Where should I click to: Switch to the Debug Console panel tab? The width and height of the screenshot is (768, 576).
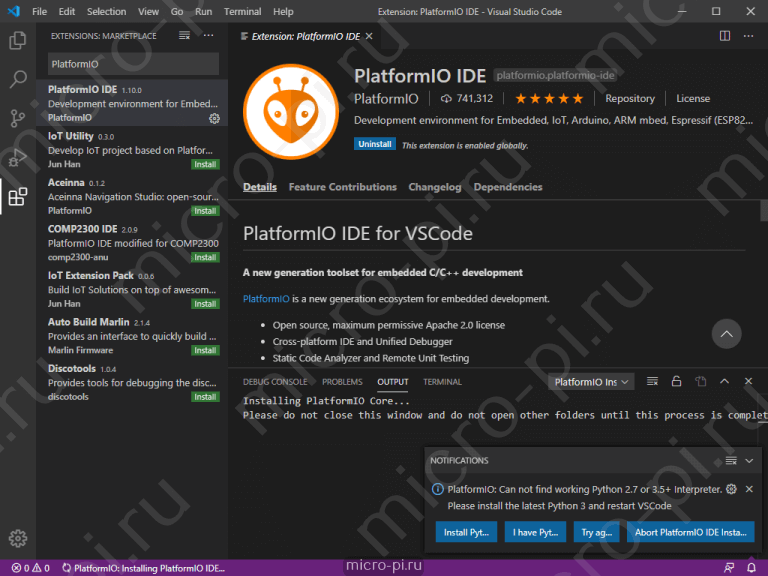click(x=275, y=382)
